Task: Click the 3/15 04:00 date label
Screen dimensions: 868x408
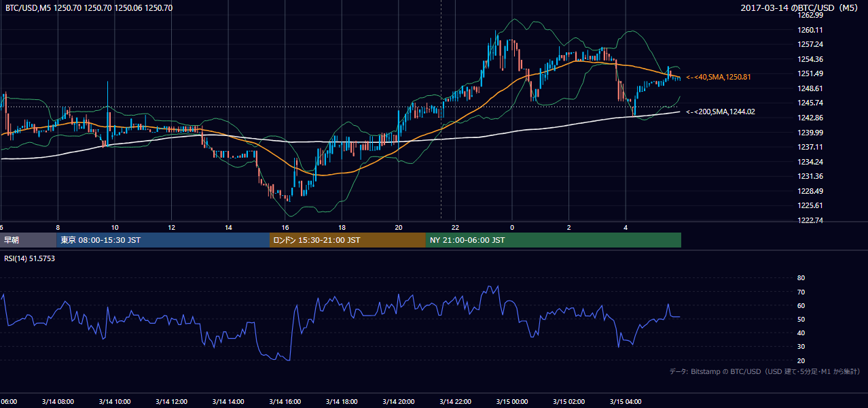Action: pyautogui.click(x=626, y=402)
